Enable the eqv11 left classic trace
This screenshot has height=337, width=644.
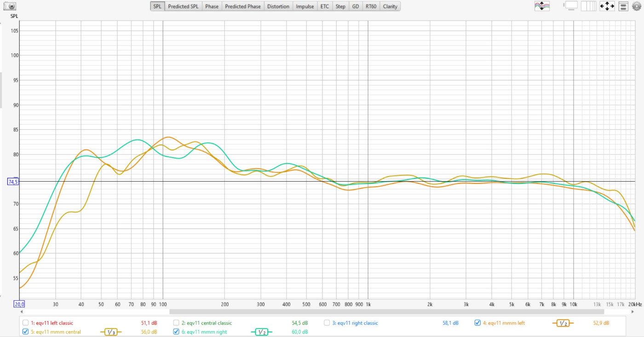click(x=26, y=323)
